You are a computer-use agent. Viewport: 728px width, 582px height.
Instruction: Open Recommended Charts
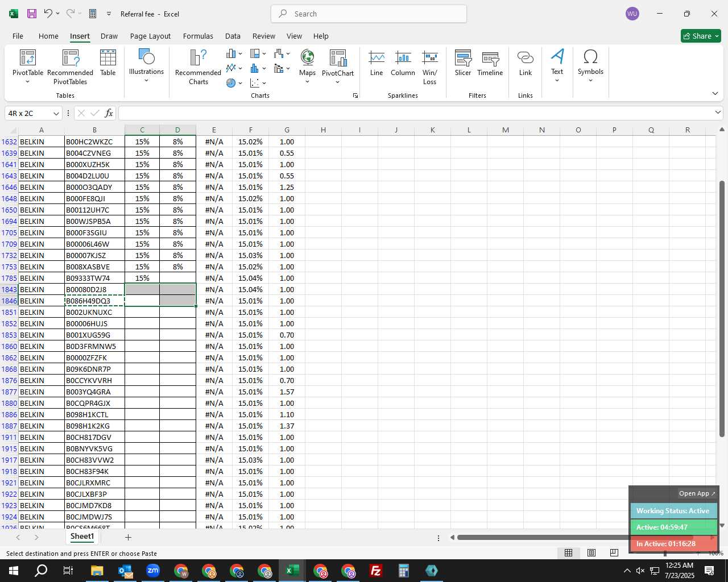(x=198, y=67)
